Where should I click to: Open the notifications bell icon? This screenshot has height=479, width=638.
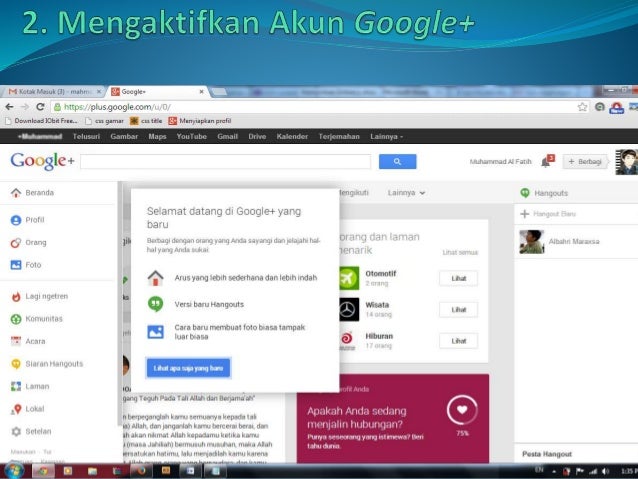546,162
